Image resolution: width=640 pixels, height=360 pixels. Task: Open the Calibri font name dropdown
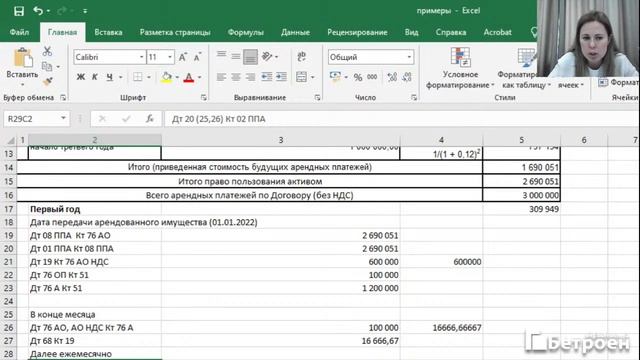click(141, 57)
